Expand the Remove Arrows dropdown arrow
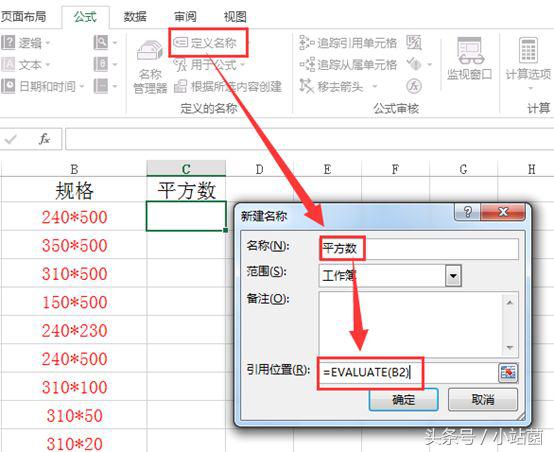 click(375, 86)
